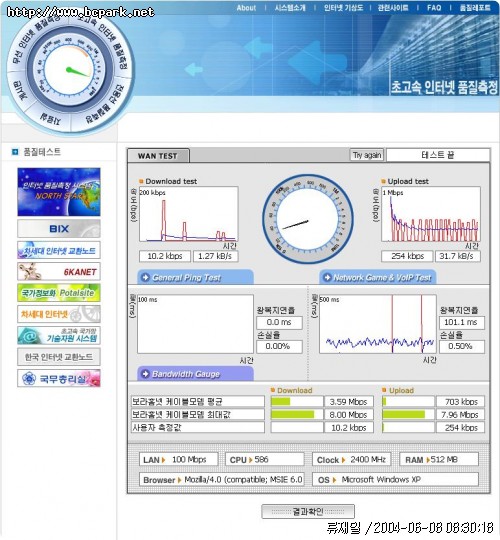
Task: Click the OS arrow marker
Action: 334,480
